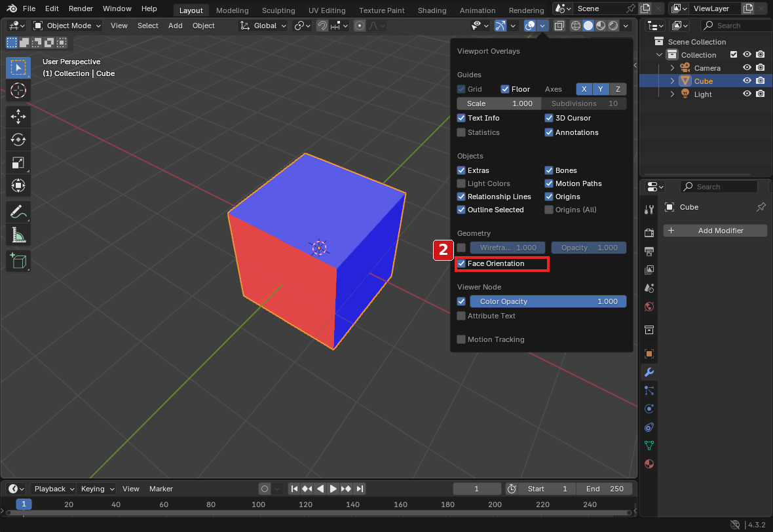The width and height of the screenshot is (773, 532).
Task: Jump to the end frame
Action: pyautogui.click(x=360, y=489)
